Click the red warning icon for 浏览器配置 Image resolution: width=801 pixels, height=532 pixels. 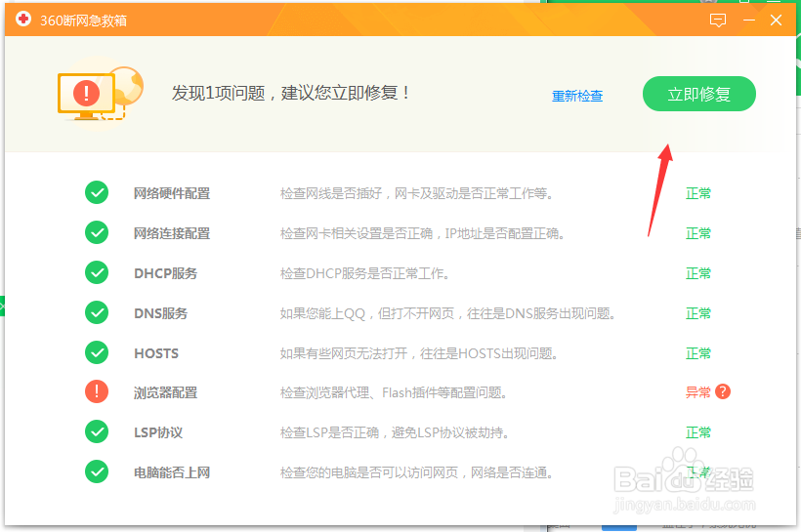click(97, 392)
